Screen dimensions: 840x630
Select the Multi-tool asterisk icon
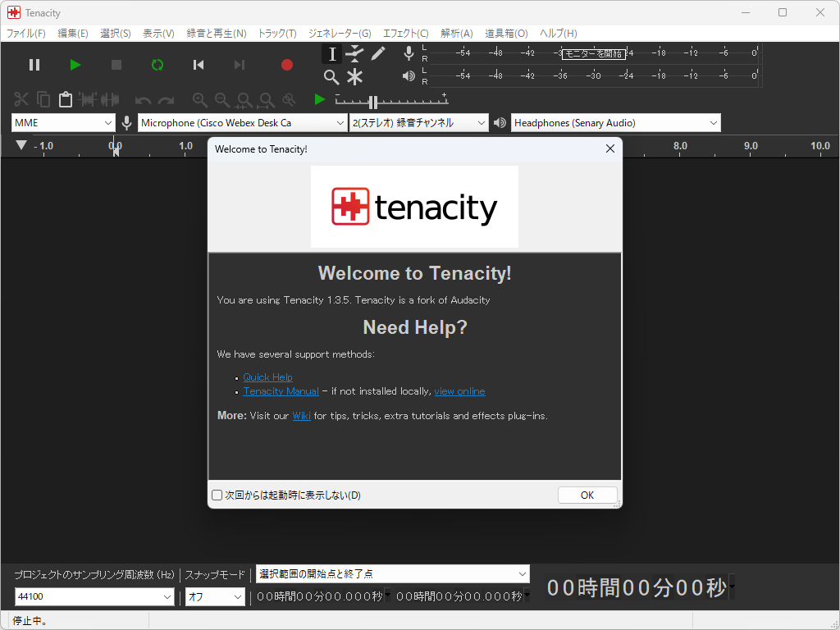point(354,77)
